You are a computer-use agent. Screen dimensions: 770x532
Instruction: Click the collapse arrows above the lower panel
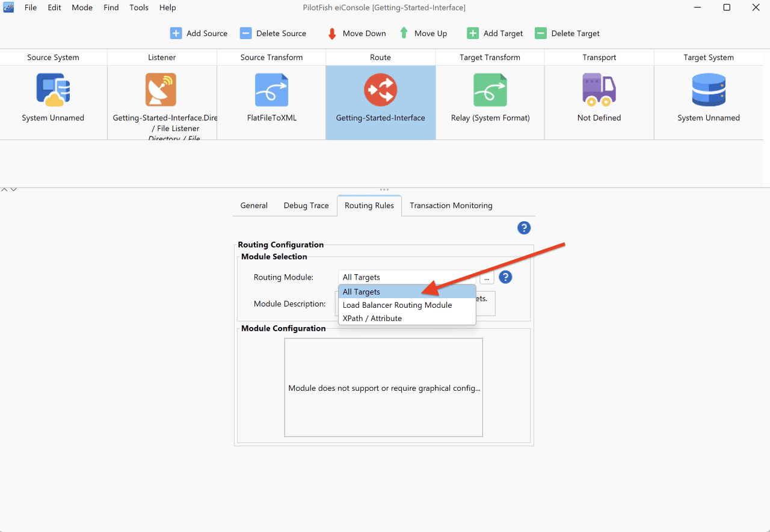[x=9, y=189]
